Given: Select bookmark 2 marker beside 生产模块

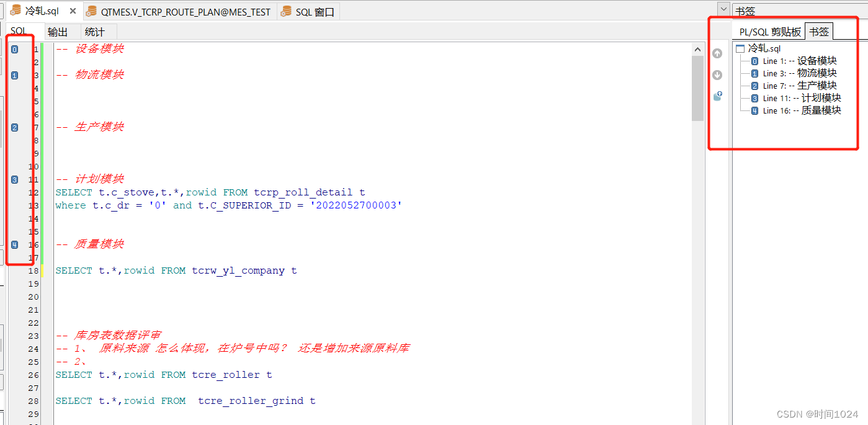Looking at the screenshot, I should pos(14,127).
